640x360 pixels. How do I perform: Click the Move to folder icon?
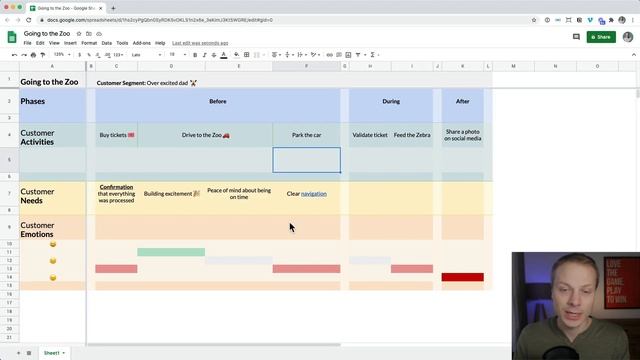pyautogui.click(x=89, y=34)
